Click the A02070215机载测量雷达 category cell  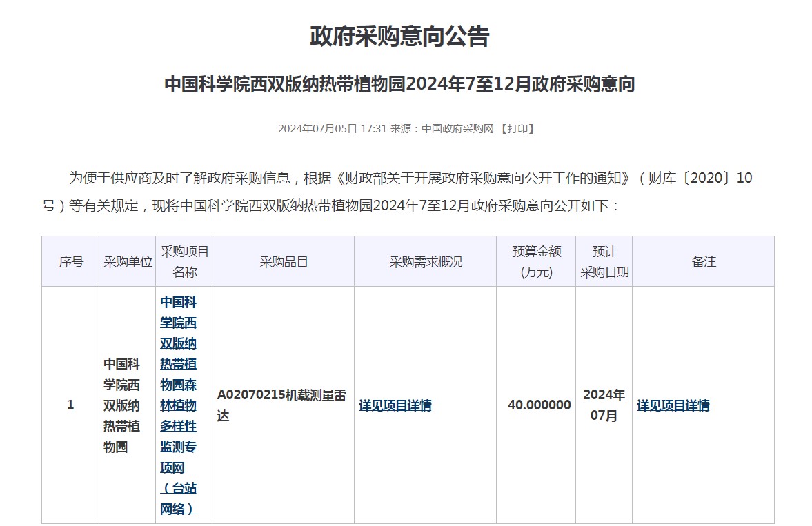tap(281, 405)
